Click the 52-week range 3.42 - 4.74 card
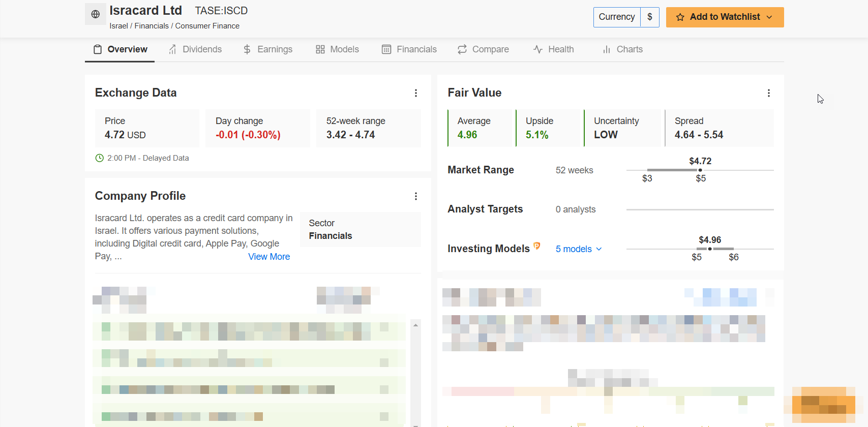The width and height of the screenshot is (868, 427). coord(369,128)
